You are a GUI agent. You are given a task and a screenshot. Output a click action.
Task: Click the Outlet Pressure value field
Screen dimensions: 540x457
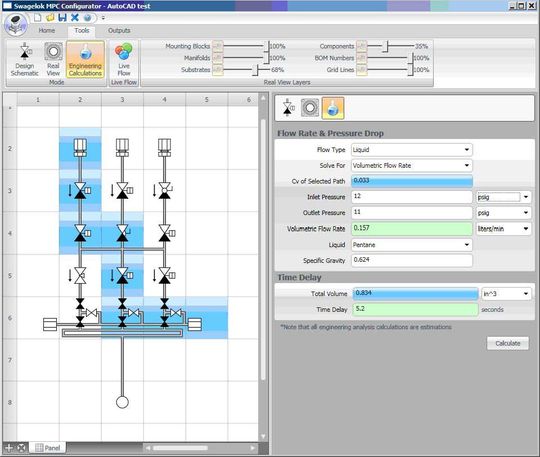click(412, 212)
